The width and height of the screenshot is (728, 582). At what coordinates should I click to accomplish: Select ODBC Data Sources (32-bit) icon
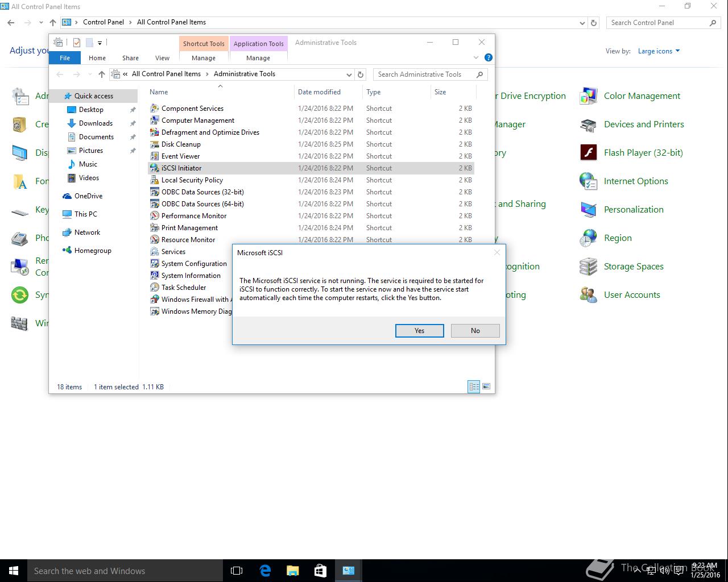tap(154, 192)
